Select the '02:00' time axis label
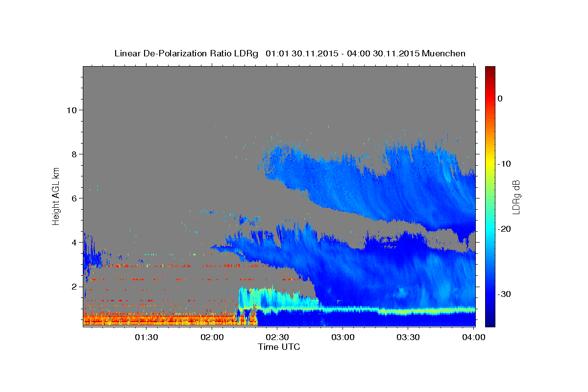588x392 pixels. pos(212,338)
